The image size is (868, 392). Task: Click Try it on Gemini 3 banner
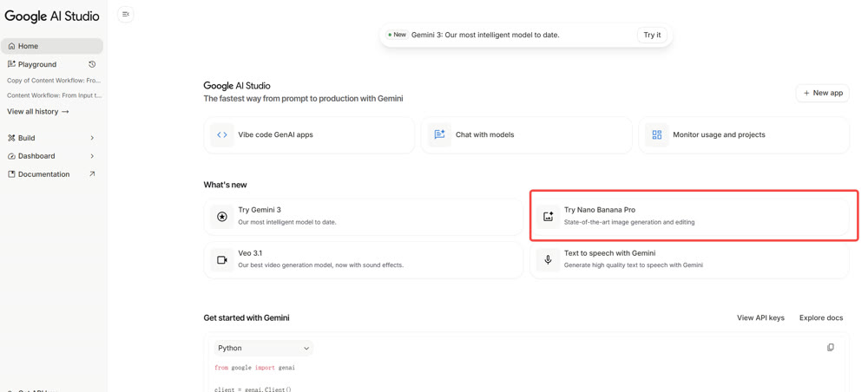(x=652, y=35)
